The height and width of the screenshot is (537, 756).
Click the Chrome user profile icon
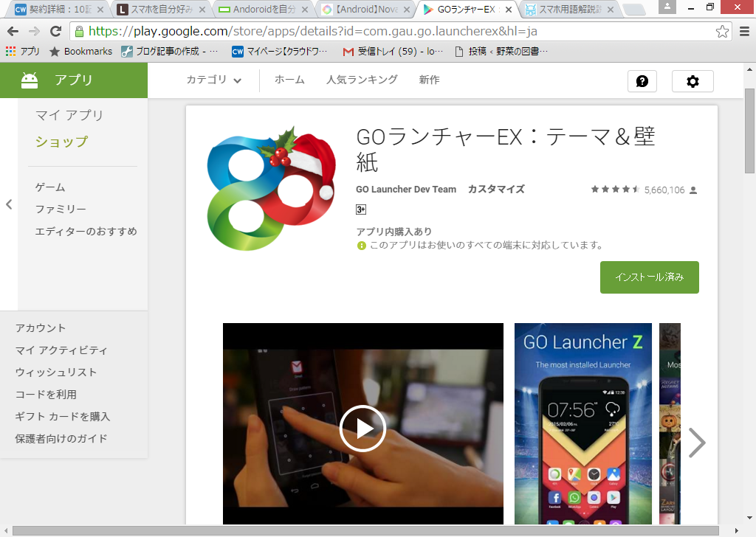point(667,6)
